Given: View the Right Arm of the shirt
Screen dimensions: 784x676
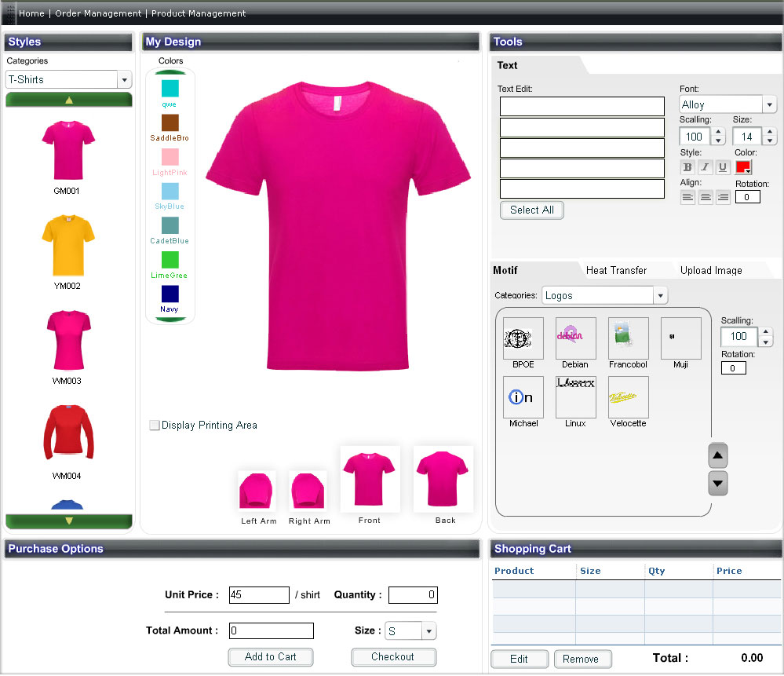Looking at the screenshot, I should pos(308,491).
